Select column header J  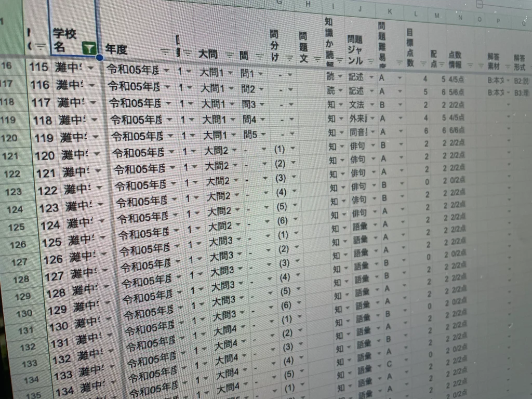click(x=360, y=9)
